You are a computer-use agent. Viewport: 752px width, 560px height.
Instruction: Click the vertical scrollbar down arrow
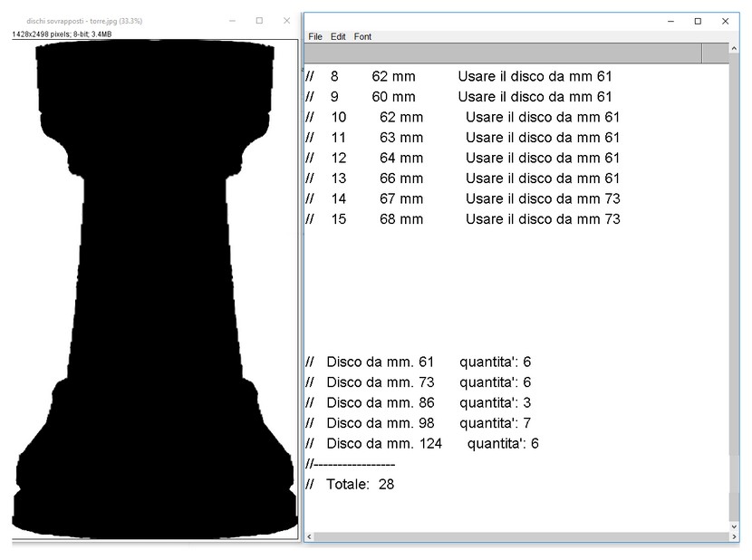click(734, 526)
